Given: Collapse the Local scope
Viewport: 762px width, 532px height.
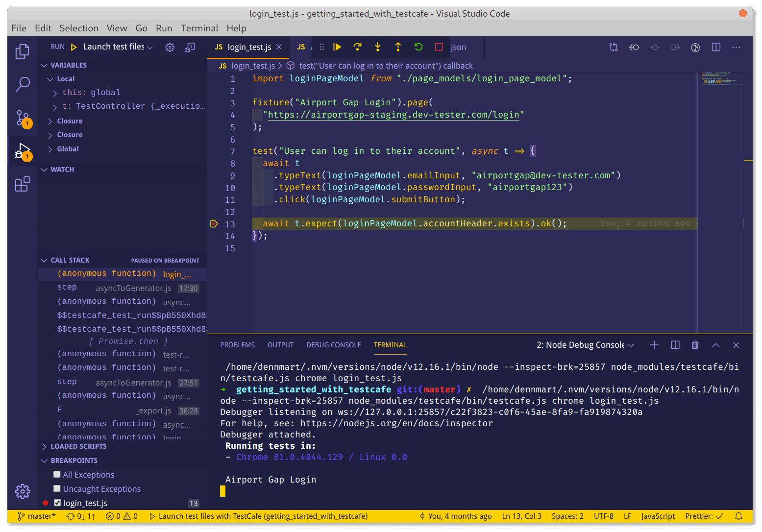Looking at the screenshot, I should [x=123, y=79].
